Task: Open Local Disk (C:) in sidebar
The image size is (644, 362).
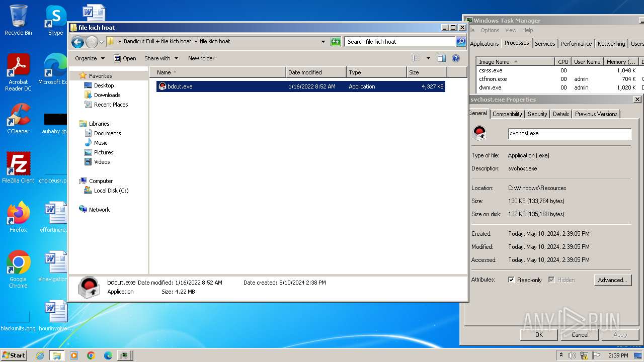Action: point(111,191)
